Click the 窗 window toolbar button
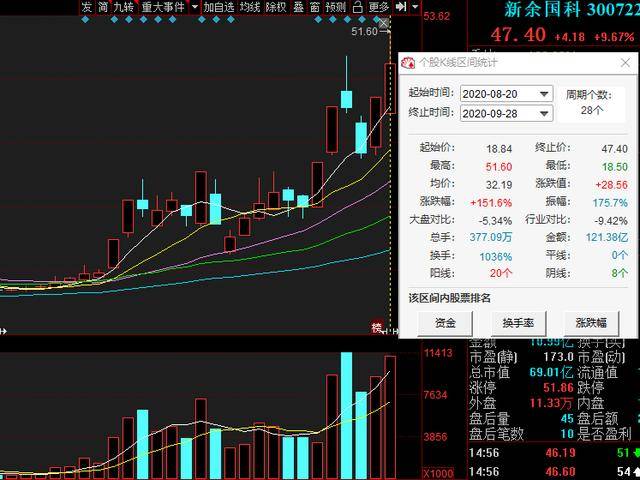This screenshot has width=640, height=480. [x=315, y=7]
